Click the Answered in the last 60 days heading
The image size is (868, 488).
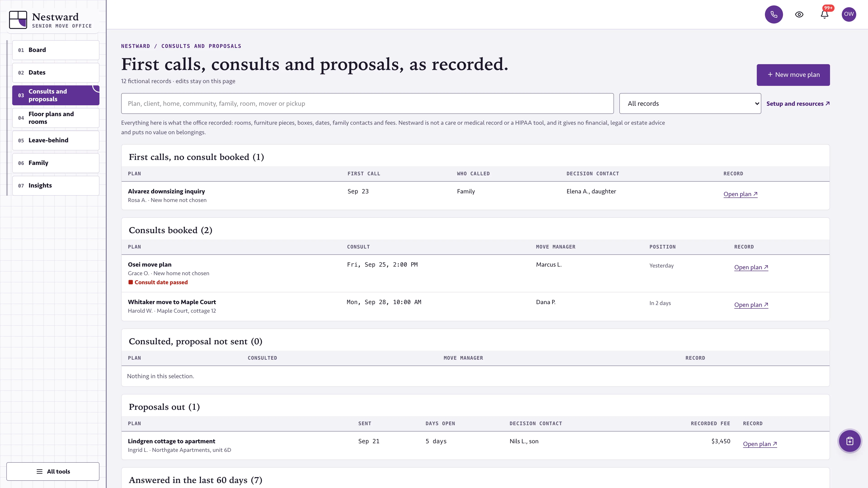pyautogui.click(x=196, y=480)
